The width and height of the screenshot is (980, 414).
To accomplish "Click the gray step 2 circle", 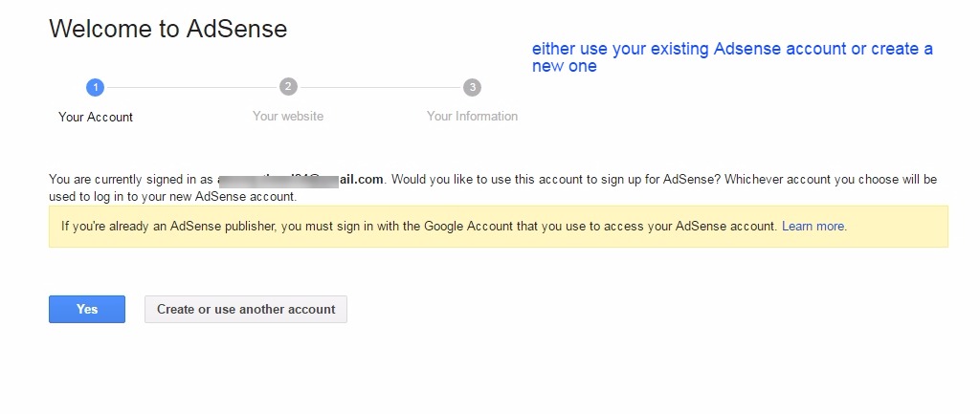I will click(x=288, y=87).
